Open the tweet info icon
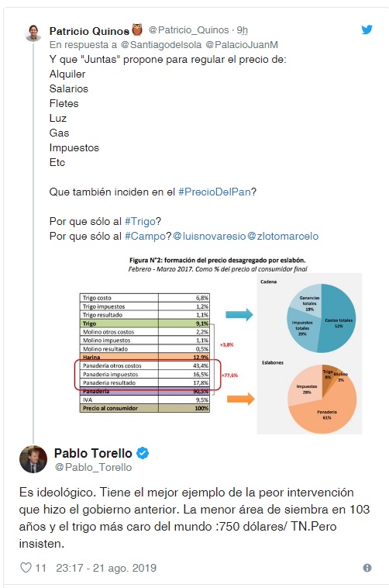Screen dimensions: 389x588 367,568
